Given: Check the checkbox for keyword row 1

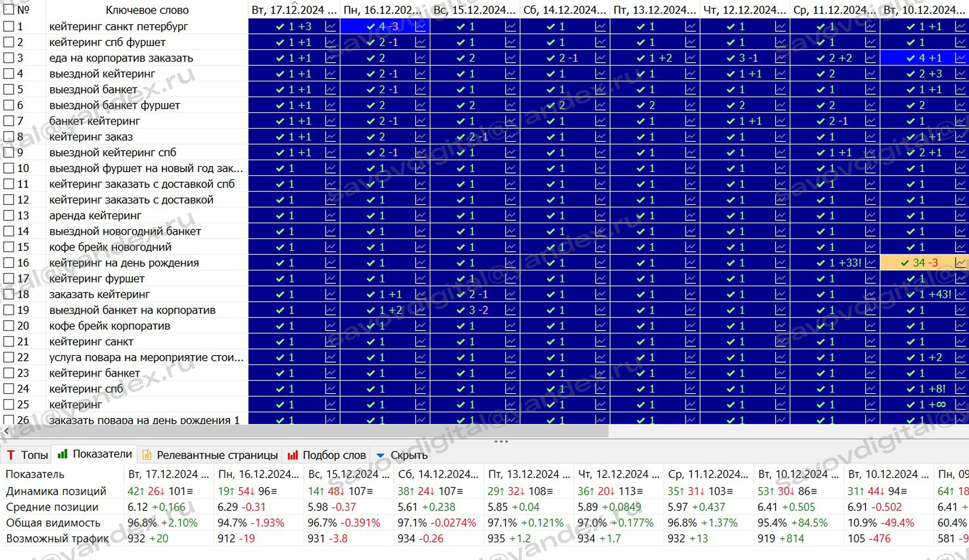Looking at the screenshot, I should [8, 26].
